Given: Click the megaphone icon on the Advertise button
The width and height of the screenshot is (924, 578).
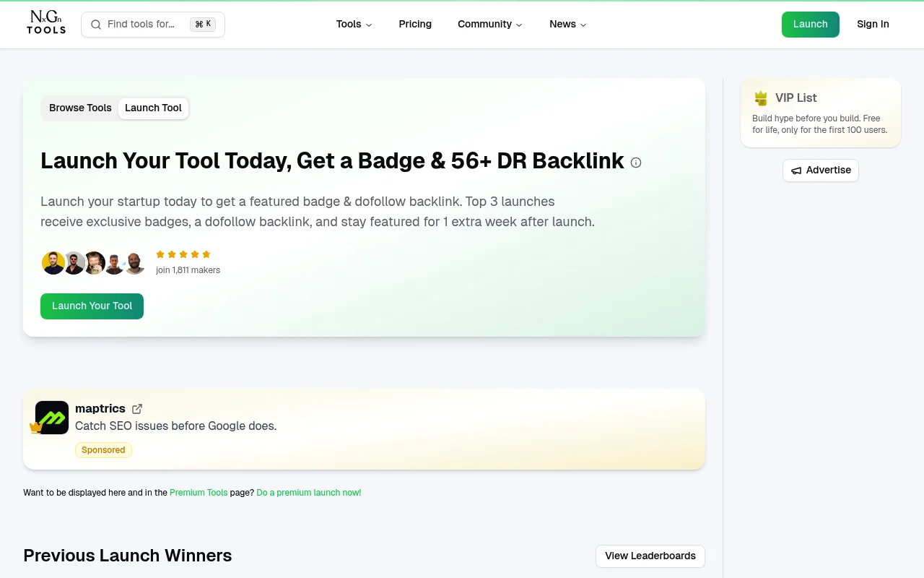Looking at the screenshot, I should pyautogui.click(x=796, y=171).
